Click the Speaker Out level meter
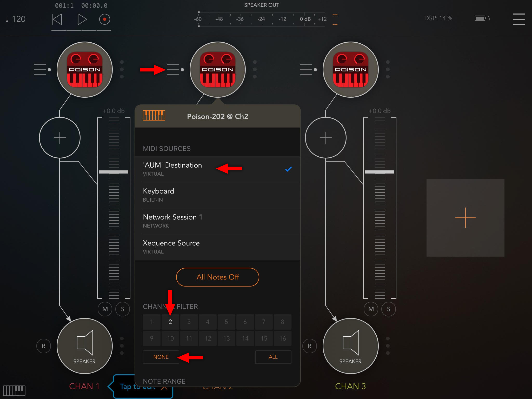This screenshot has width=532, height=399. (x=262, y=19)
